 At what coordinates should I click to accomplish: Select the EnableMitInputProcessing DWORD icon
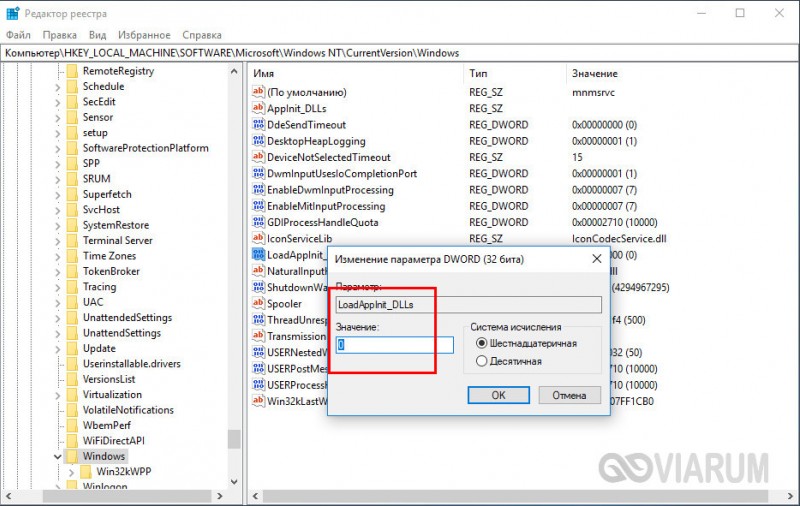click(258, 206)
